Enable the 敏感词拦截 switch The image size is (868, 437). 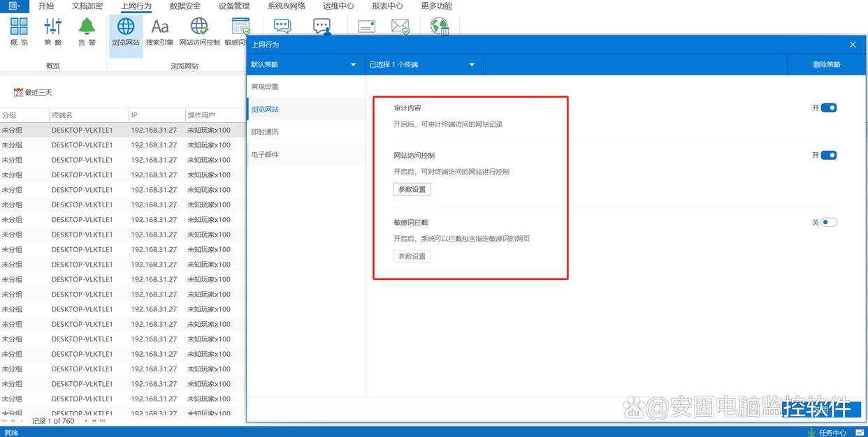(828, 223)
